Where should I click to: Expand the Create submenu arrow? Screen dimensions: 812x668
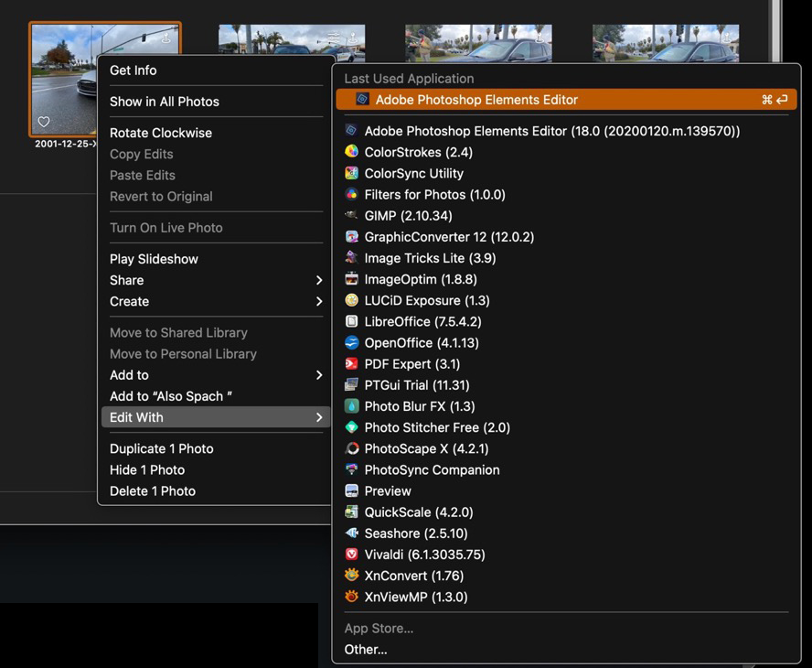[x=319, y=302]
